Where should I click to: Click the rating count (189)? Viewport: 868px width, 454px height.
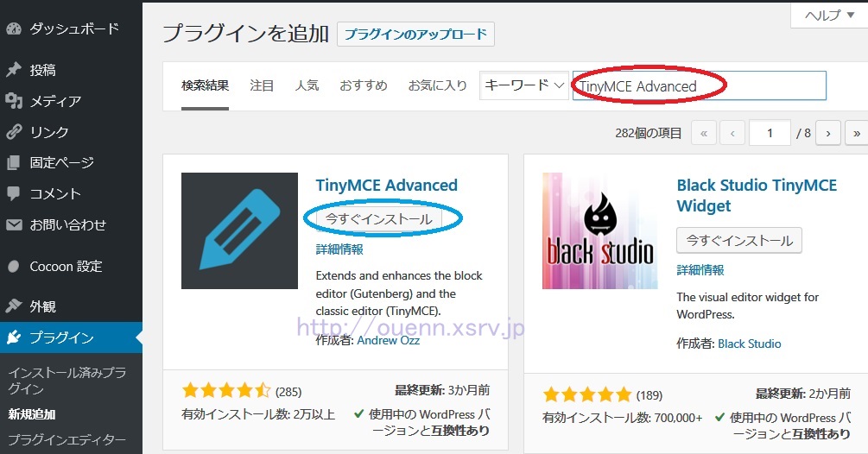tap(649, 395)
